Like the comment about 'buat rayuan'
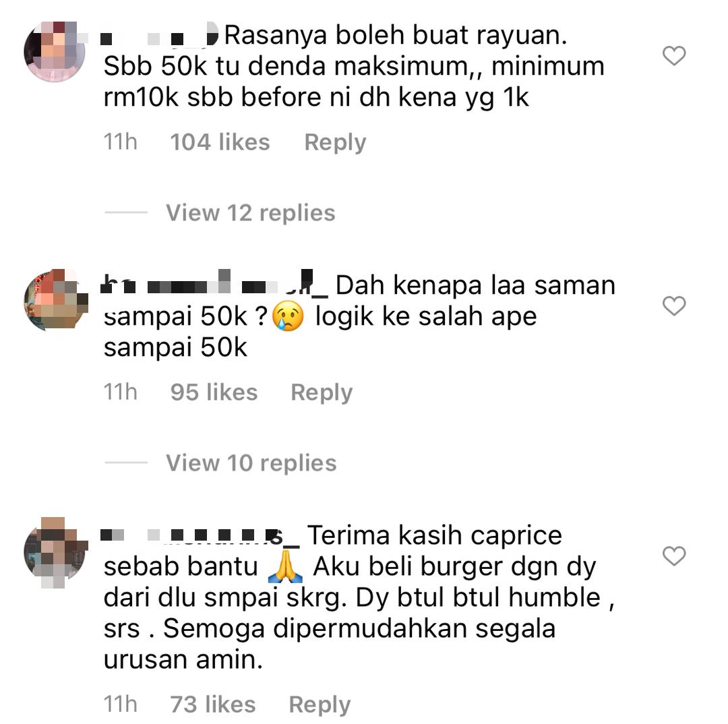 point(673,56)
